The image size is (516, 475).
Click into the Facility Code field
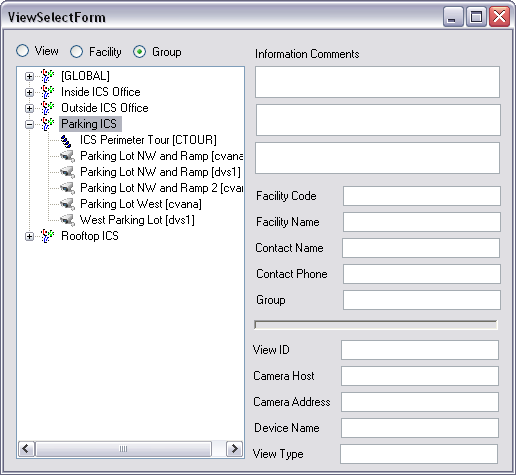[x=422, y=196]
